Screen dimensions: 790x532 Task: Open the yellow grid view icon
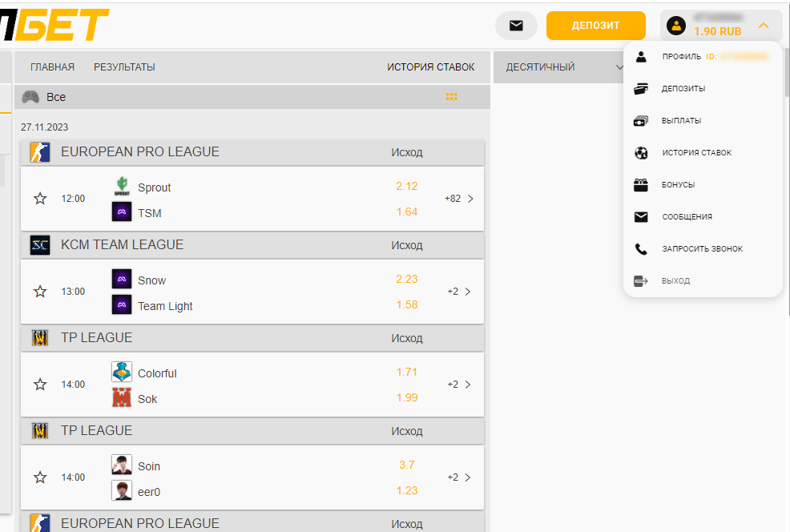451,97
